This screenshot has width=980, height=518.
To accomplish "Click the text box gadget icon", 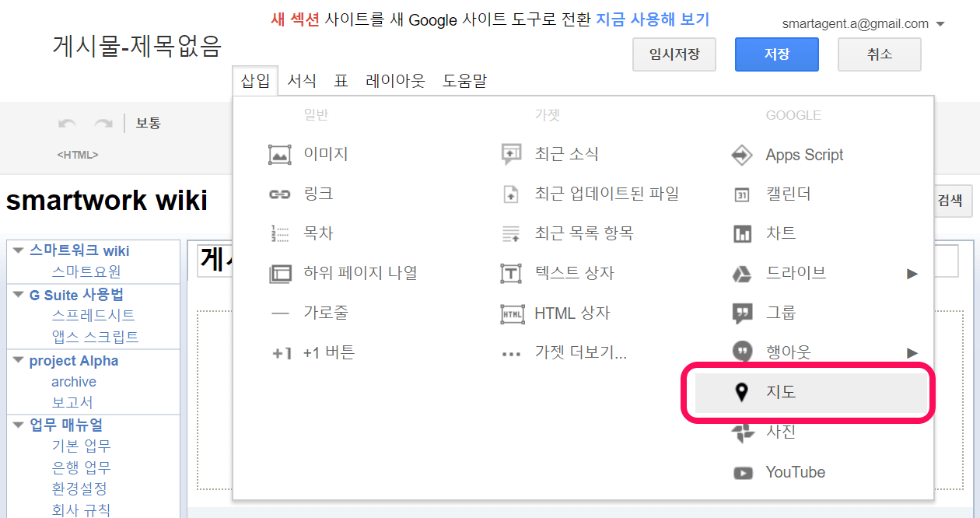I will [x=511, y=274].
